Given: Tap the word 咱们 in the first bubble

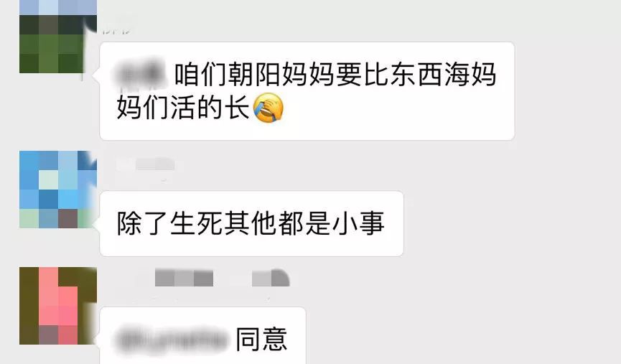Looking at the screenshot, I should click(201, 74).
